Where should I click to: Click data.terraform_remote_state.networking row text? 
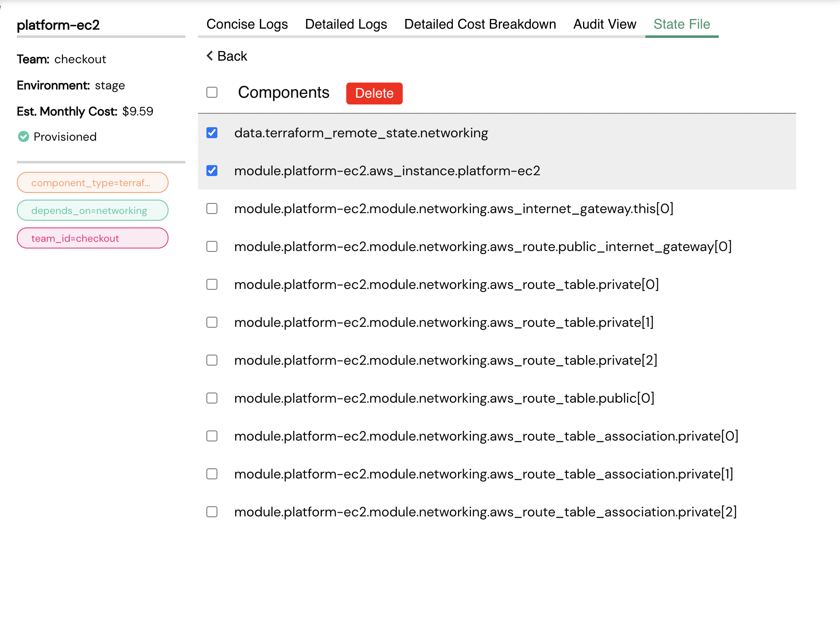coord(361,133)
